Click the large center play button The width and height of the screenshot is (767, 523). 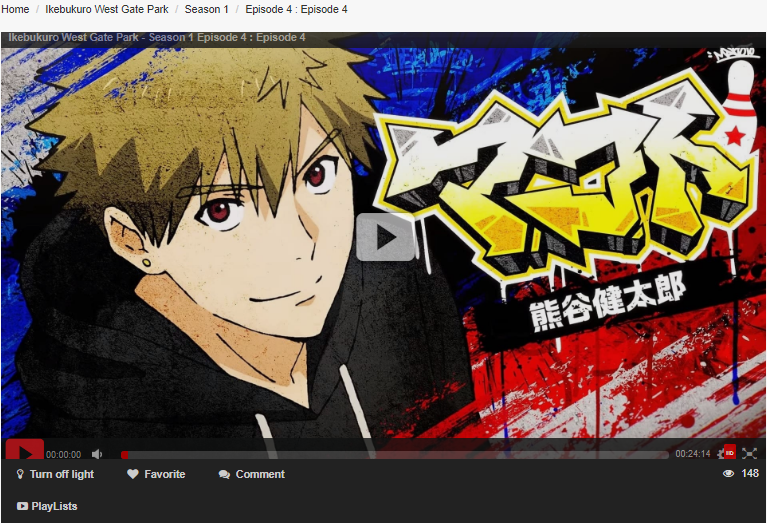point(385,237)
